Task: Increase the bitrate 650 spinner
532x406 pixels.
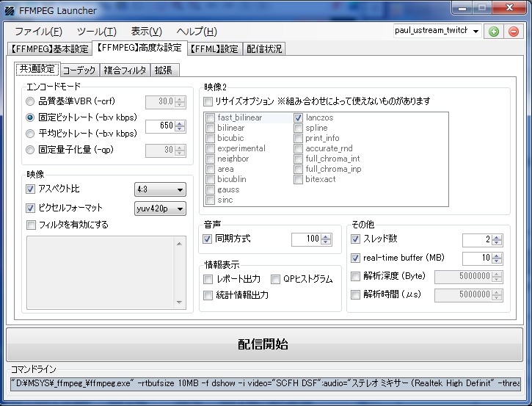Action: click(x=180, y=123)
